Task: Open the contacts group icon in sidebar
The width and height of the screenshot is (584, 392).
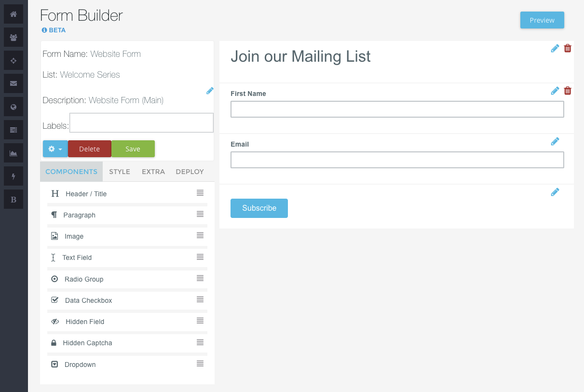Action: tap(14, 38)
